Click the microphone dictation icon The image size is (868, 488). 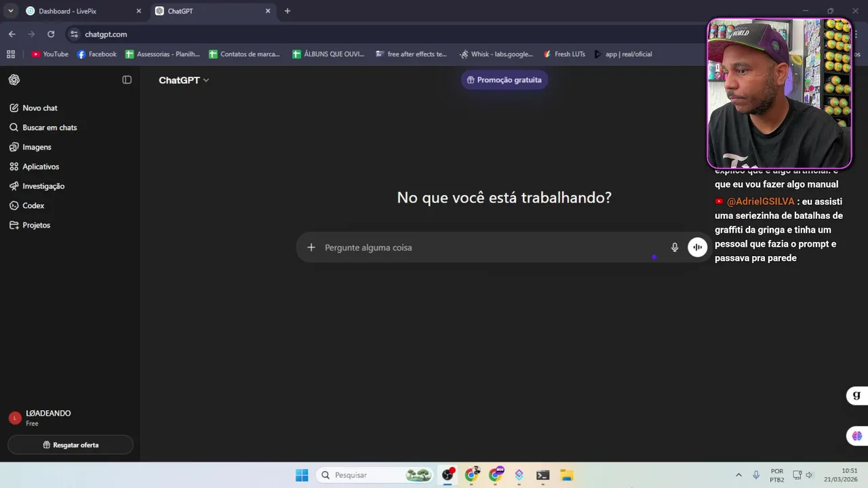click(x=675, y=247)
